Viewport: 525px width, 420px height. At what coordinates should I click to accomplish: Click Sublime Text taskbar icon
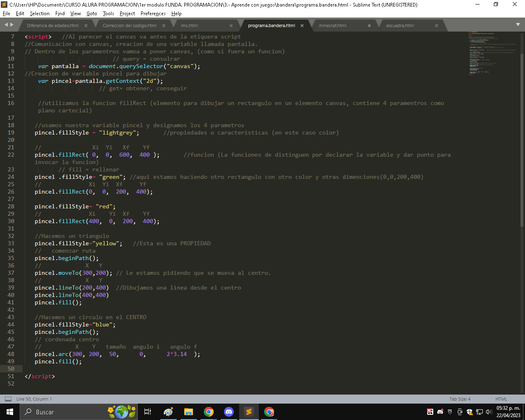tap(249, 412)
